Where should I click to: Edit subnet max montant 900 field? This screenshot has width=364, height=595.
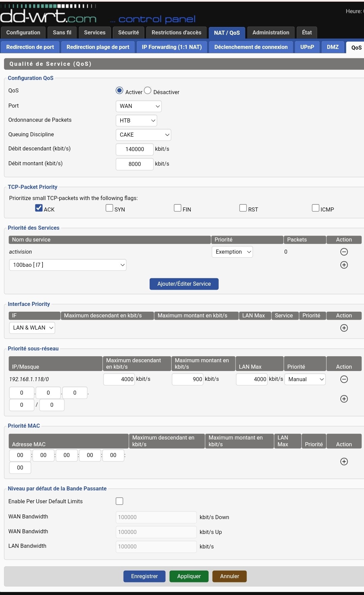pos(188,379)
